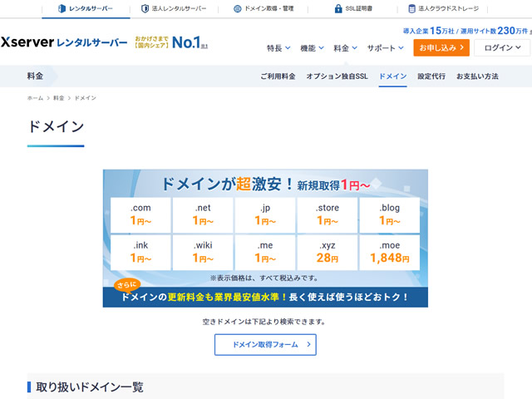532x399 pixels.
Task: Click the ※表示価格は、すべて税込みです note
Action: [x=264, y=278]
